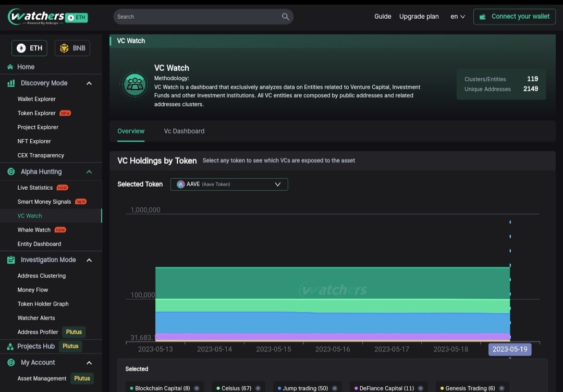Viewport: 563px width, 392px height.
Task: Click the Plutus badge next to Address Profiler
Action: pos(74,332)
